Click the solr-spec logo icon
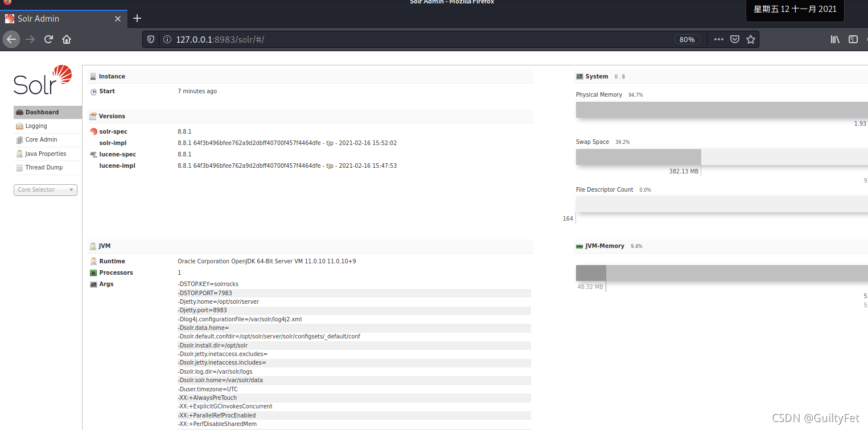This screenshot has width=868, height=430. tap(94, 131)
